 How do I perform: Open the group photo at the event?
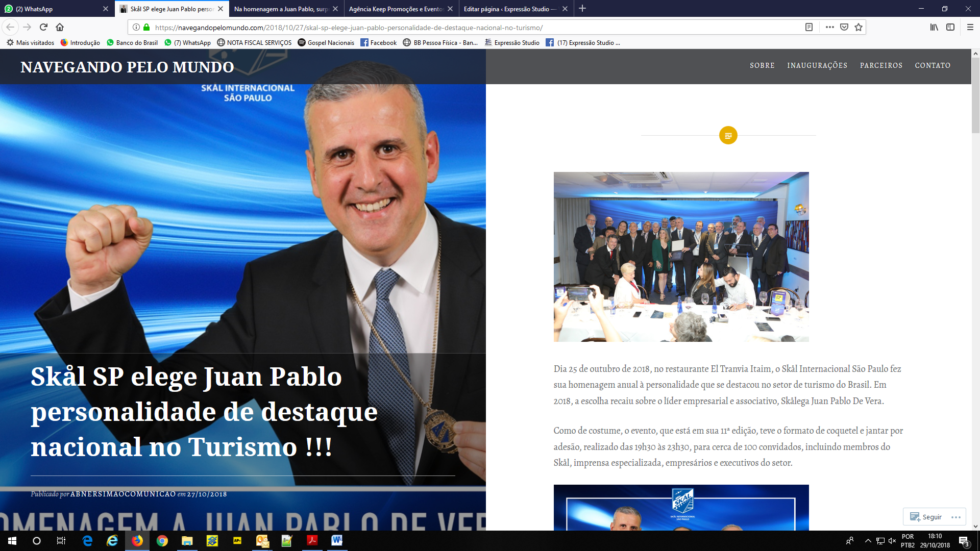pos(681,257)
